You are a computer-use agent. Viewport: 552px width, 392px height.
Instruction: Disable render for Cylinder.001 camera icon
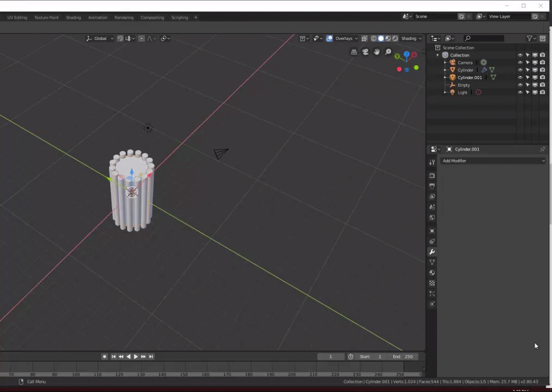[543, 78]
